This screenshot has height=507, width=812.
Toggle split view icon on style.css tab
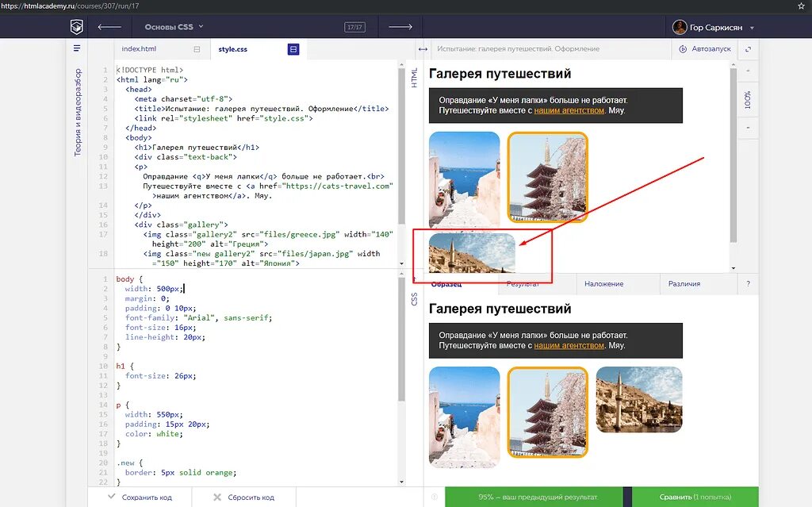point(293,49)
